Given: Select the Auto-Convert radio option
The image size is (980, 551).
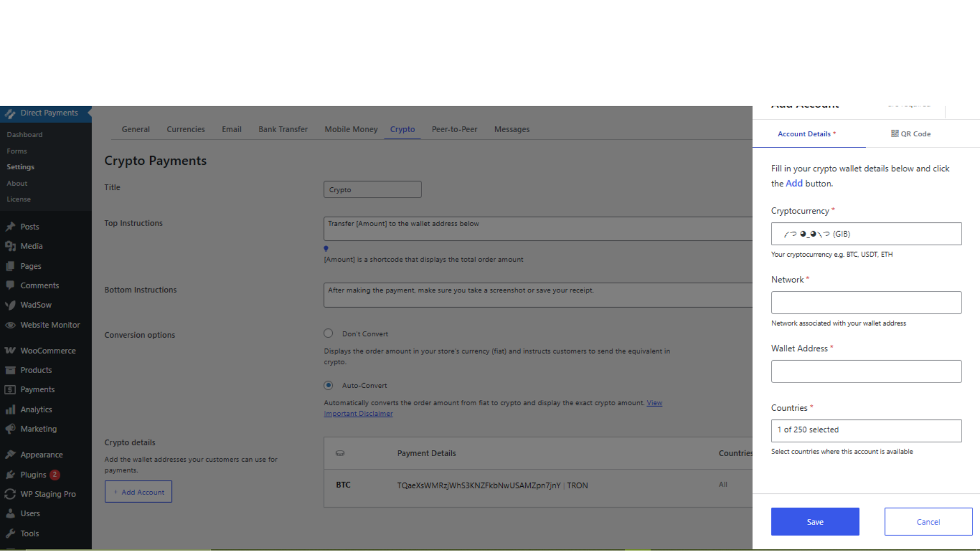Looking at the screenshot, I should 328,385.
